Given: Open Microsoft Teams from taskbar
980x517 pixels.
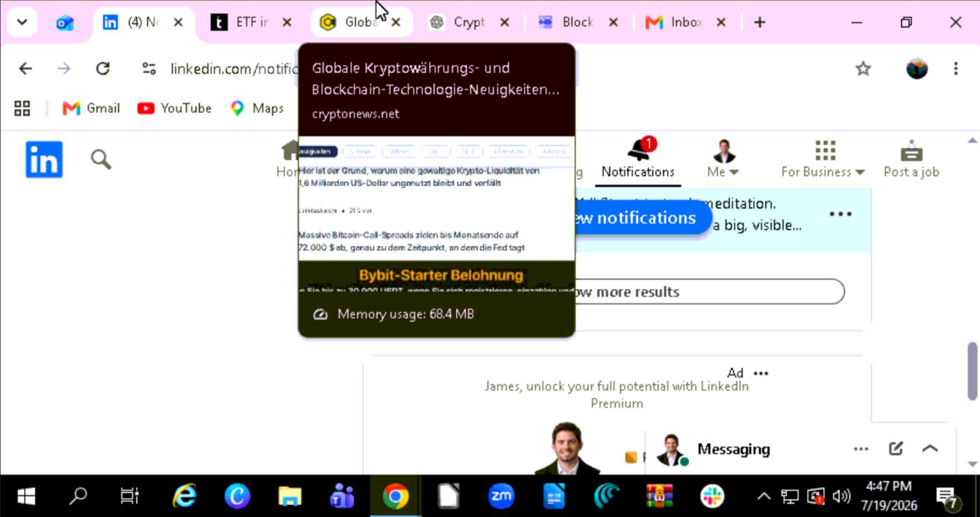Looking at the screenshot, I should (342, 496).
